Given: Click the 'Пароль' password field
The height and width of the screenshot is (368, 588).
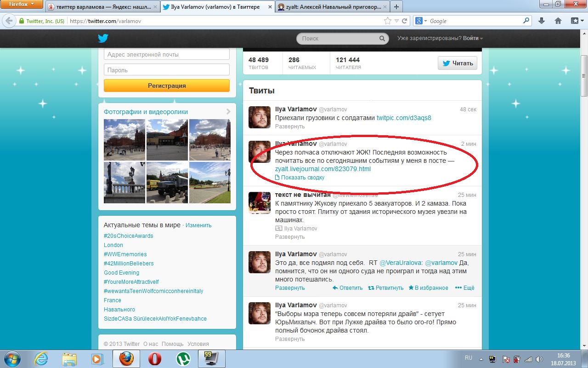Looking at the screenshot, I should click(167, 70).
